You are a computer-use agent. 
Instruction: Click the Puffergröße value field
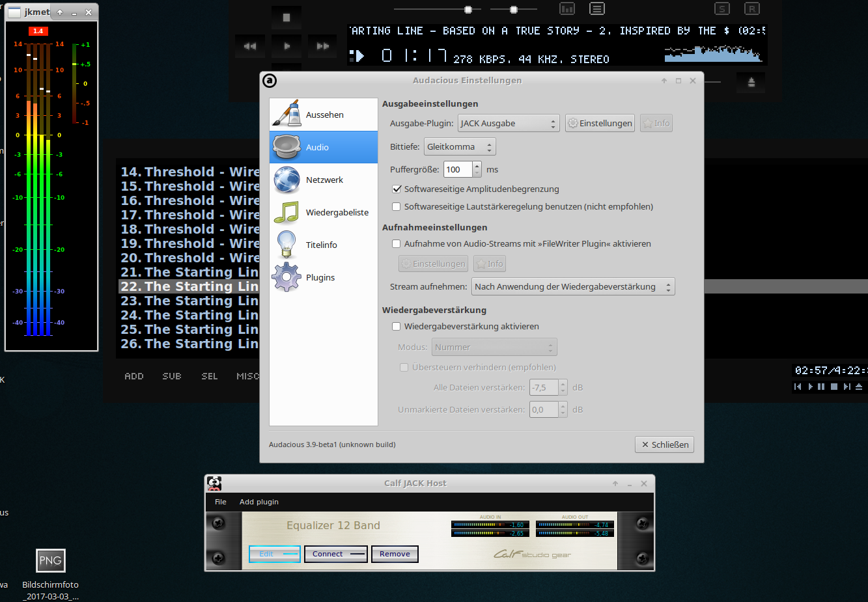(458, 169)
